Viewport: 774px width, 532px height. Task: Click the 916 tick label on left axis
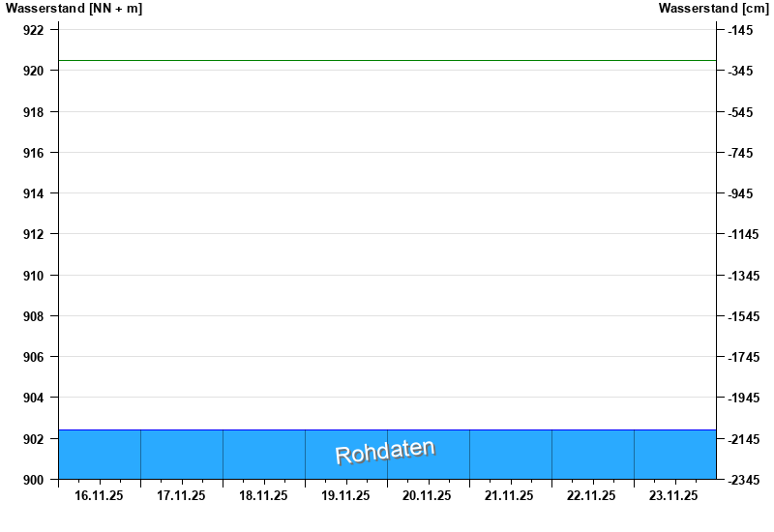click(33, 153)
